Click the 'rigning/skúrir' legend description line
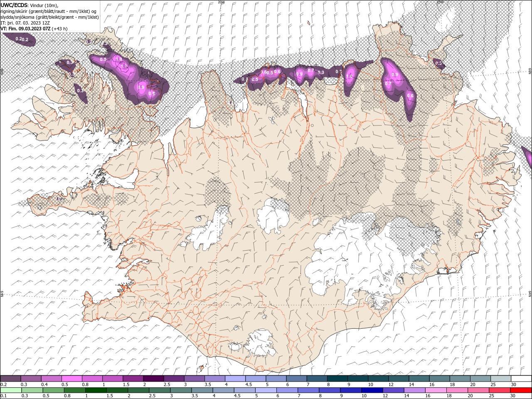Image resolution: width=532 pixels, height=399 pixels. pos(49,11)
